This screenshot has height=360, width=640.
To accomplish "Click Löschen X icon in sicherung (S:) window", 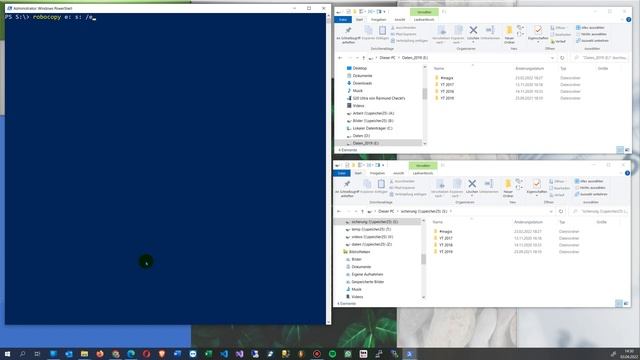I will tap(472, 183).
